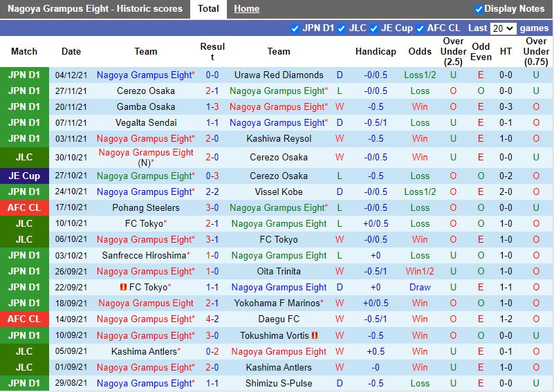The height and width of the screenshot is (392, 554).
Task: Open Kashima Antlers home team on 05/09/21
Action: 144,351
